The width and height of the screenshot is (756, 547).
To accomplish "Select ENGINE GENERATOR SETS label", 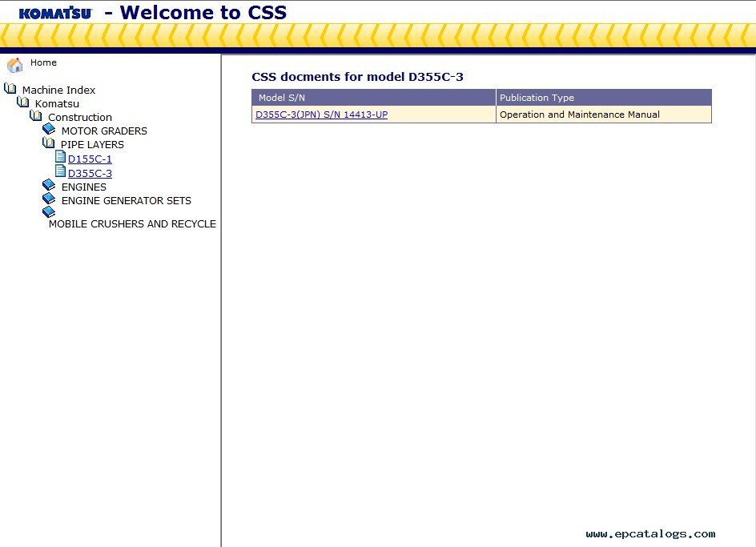I will coord(127,201).
